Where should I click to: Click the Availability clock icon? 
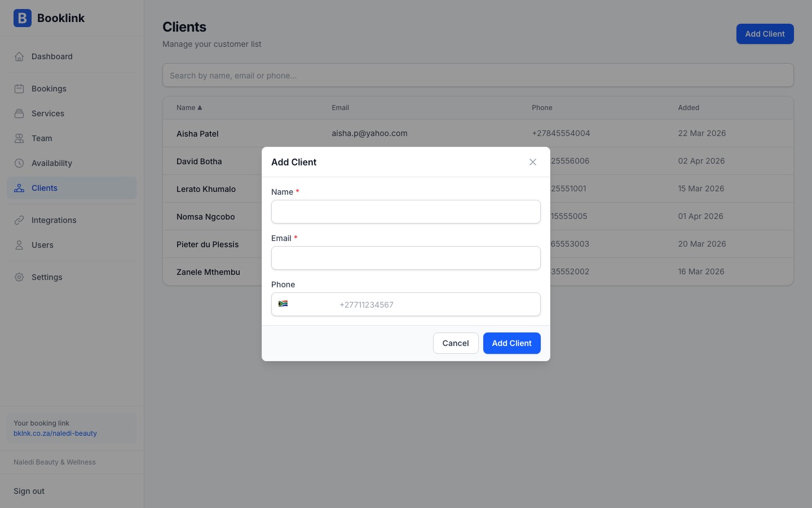click(x=19, y=163)
